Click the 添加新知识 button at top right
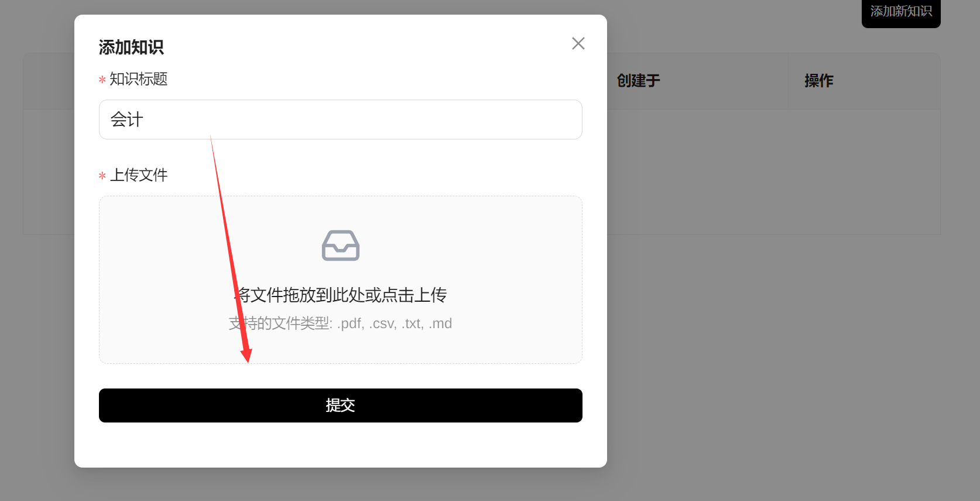 click(x=901, y=12)
